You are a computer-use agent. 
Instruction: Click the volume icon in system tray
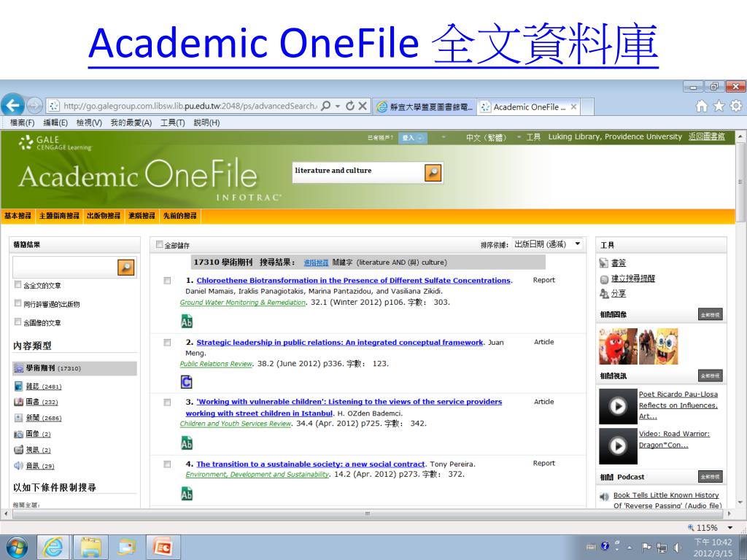click(x=677, y=548)
